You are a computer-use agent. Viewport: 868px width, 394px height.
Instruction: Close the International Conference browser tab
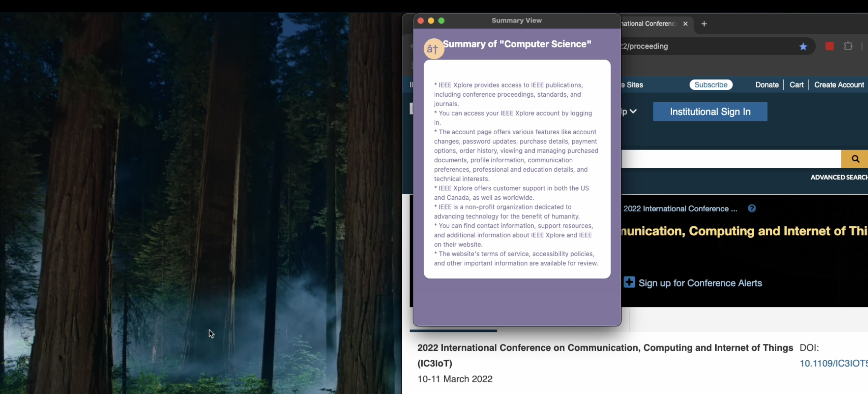point(685,24)
